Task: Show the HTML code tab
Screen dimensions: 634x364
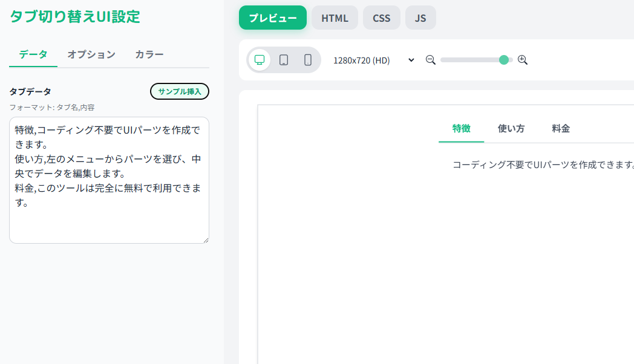Action: pyautogui.click(x=335, y=18)
